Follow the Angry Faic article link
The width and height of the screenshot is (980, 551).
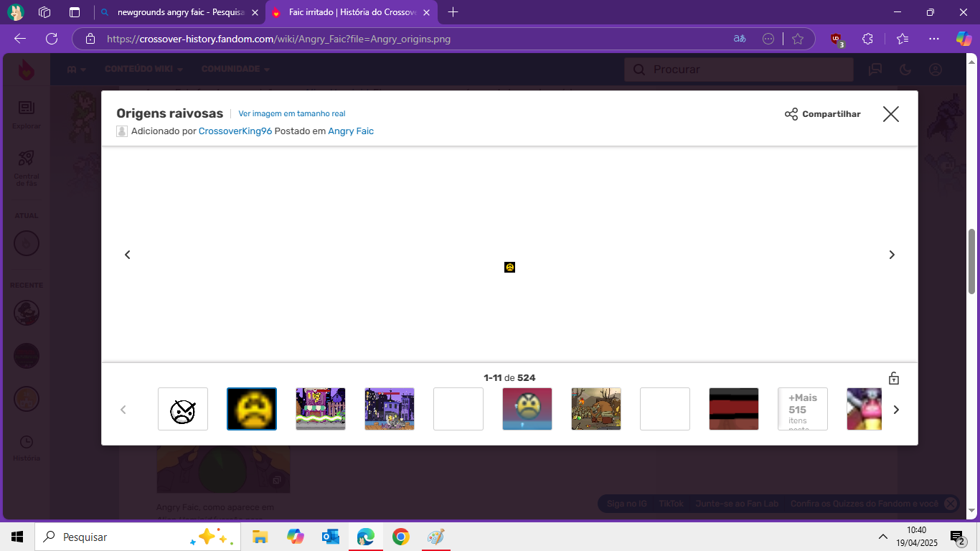click(x=351, y=131)
